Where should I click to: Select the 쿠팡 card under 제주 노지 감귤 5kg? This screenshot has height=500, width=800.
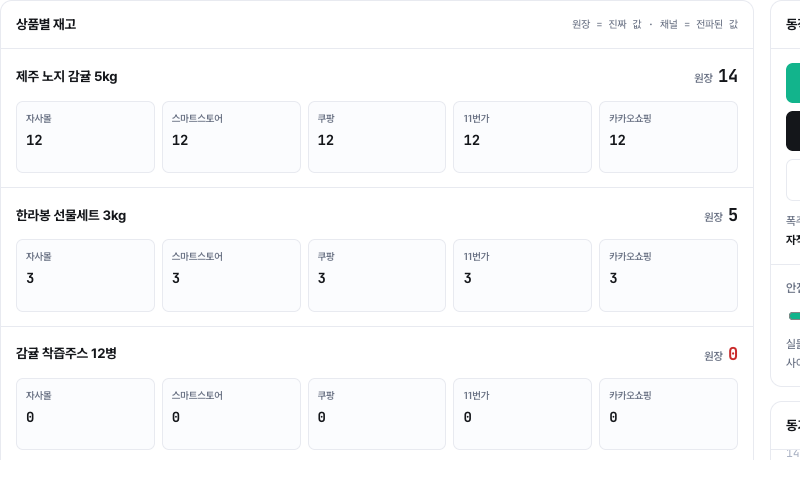(377, 137)
